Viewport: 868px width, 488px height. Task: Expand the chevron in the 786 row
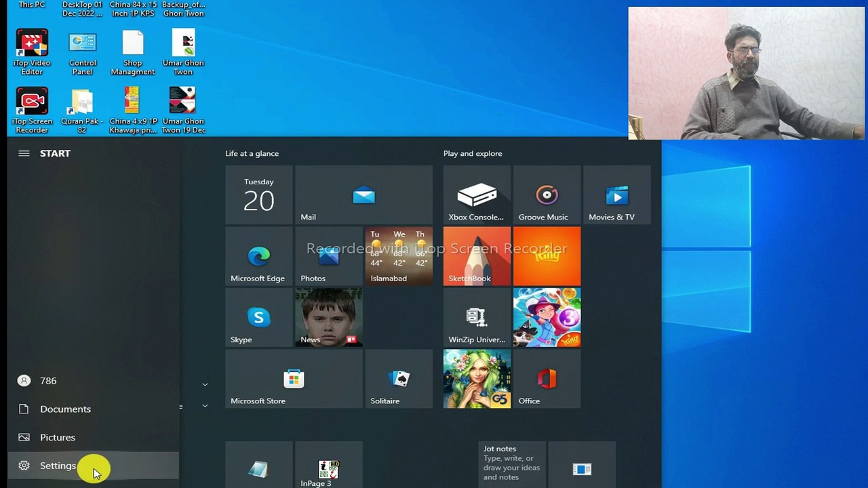pos(205,384)
